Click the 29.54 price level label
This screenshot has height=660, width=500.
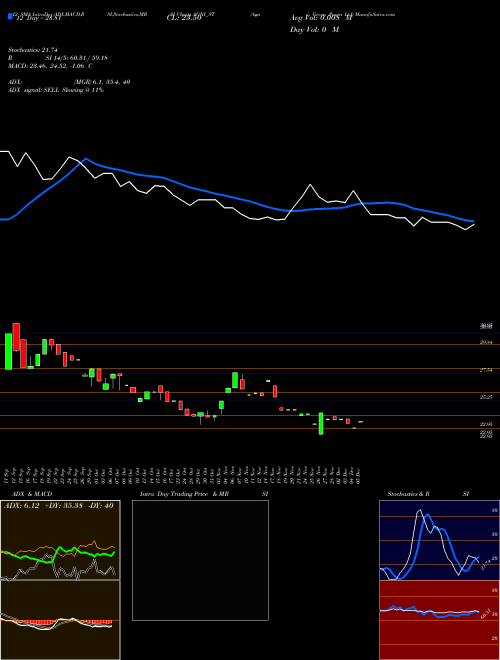(486, 342)
